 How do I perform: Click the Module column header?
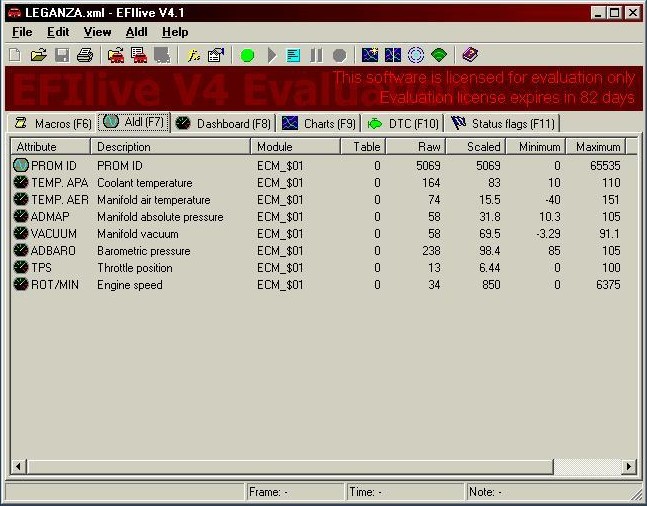(295, 147)
